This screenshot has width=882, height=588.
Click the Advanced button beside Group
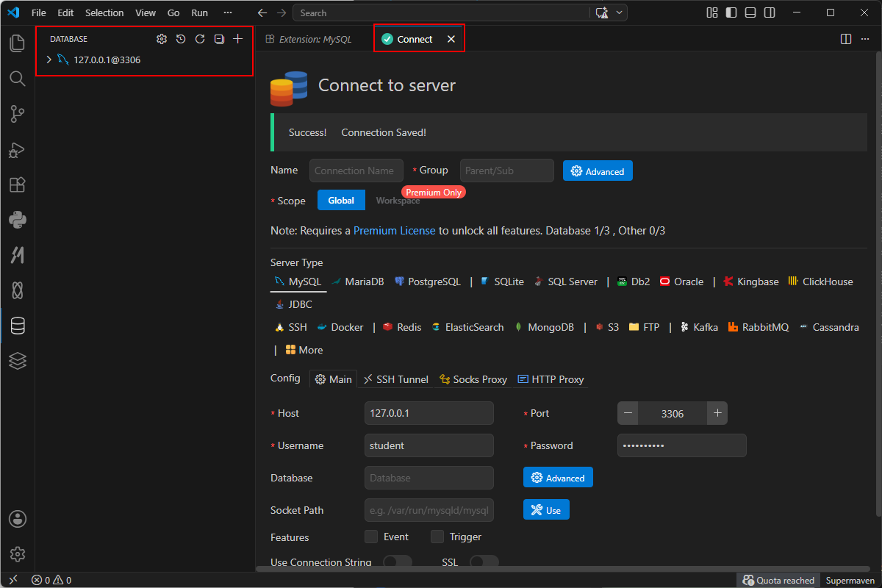pos(598,171)
